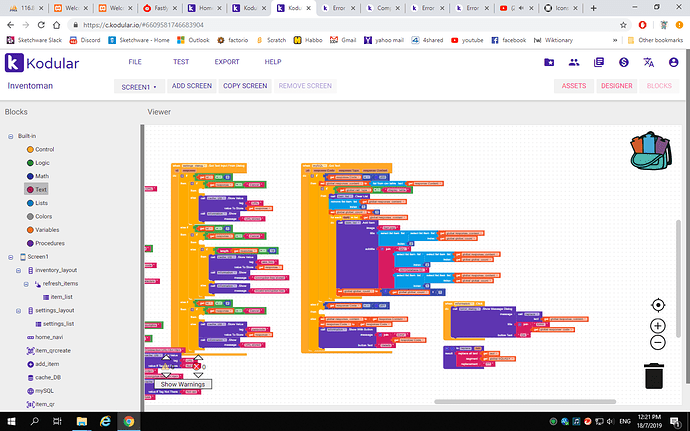Zoom out the blocks workspace
The height and width of the screenshot is (431, 690).
coord(658,343)
